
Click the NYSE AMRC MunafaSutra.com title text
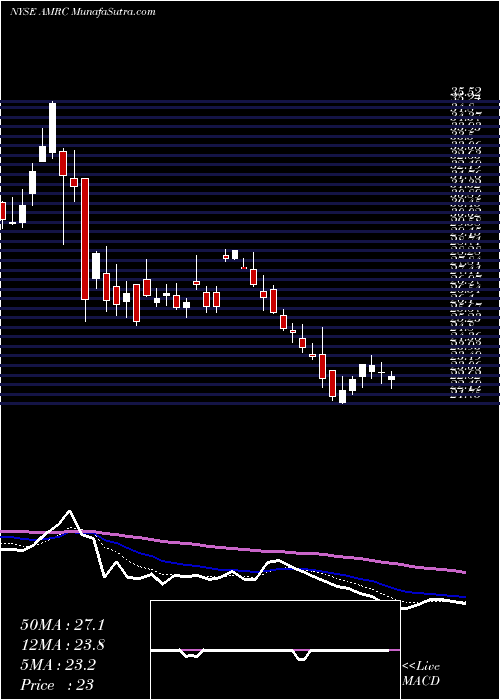click(x=83, y=12)
